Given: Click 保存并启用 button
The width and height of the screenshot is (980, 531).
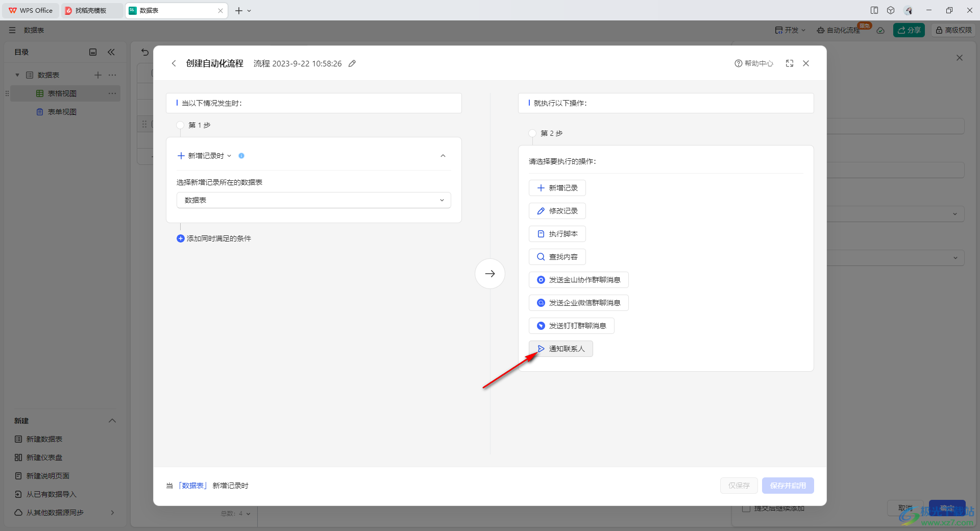Looking at the screenshot, I should click(788, 486).
